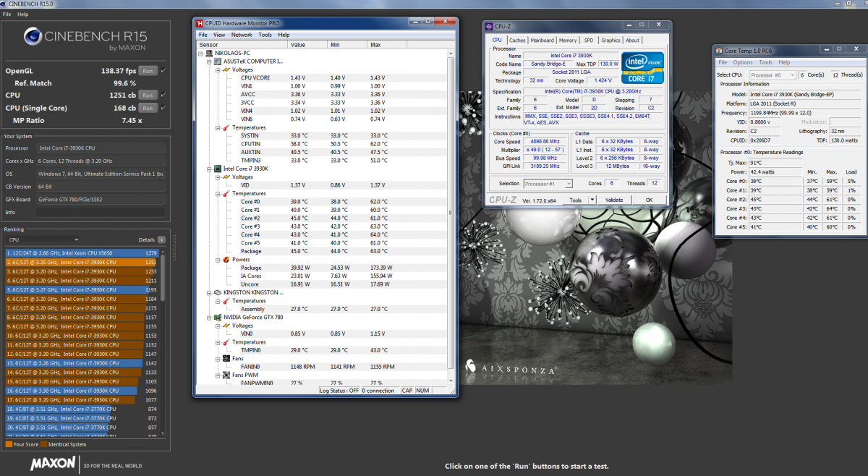
Task: Run the CPU benchmark
Action: (148, 95)
